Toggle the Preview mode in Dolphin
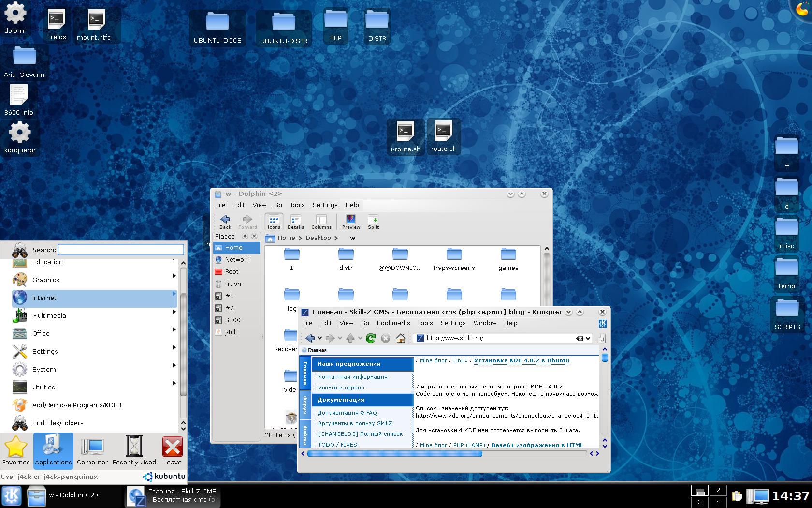Image resolution: width=812 pixels, height=508 pixels. point(351,222)
